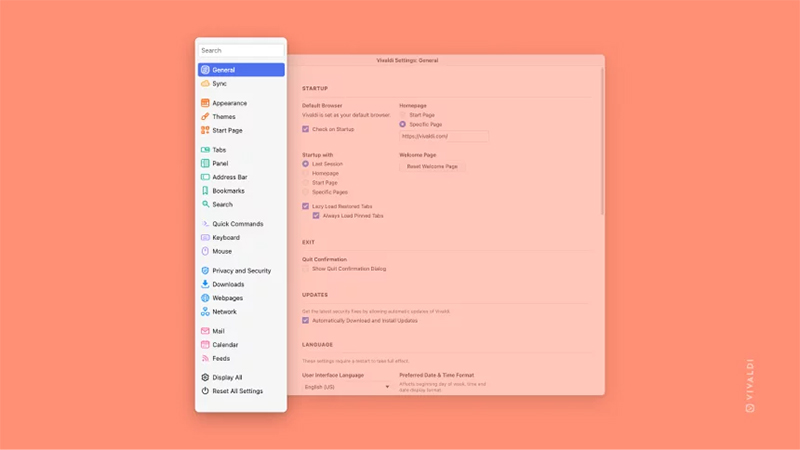Choose Display All in sidebar
The image size is (800, 450).
(x=241, y=378)
